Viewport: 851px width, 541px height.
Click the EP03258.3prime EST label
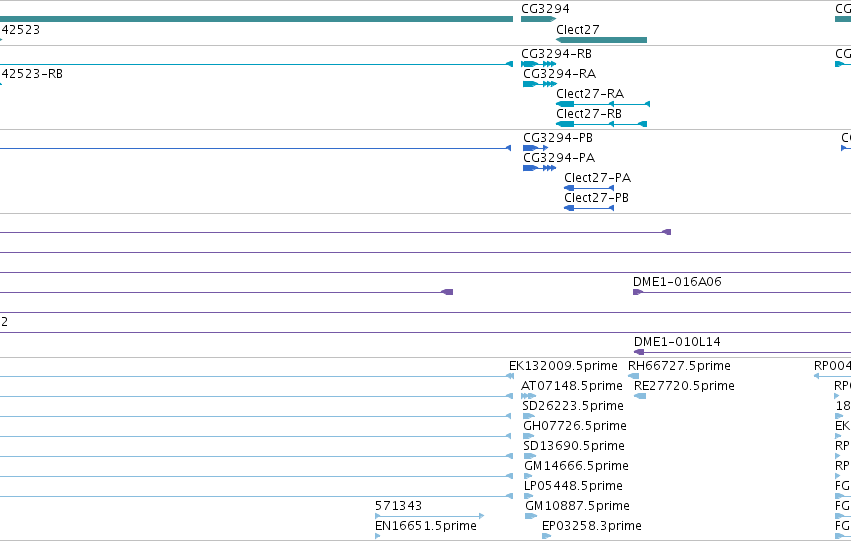592,526
